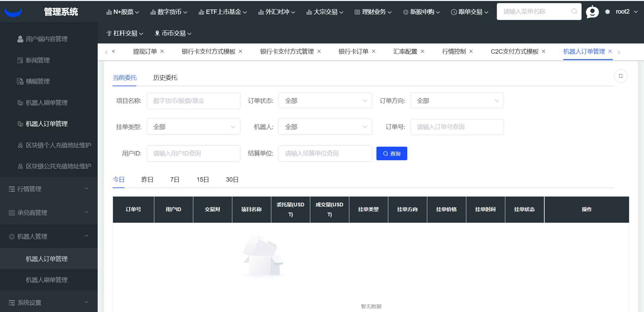Close the 提现订单 tab
The height and width of the screenshot is (312, 644).
pyautogui.click(x=162, y=51)
